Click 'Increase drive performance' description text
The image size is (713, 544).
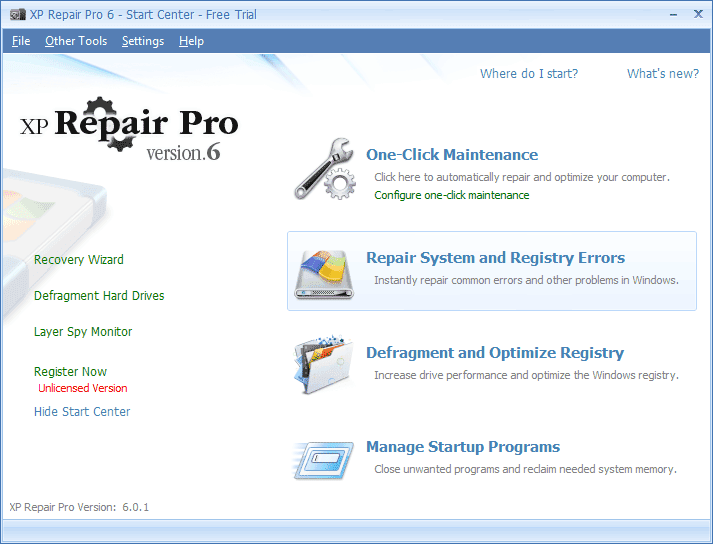(527, 375)
